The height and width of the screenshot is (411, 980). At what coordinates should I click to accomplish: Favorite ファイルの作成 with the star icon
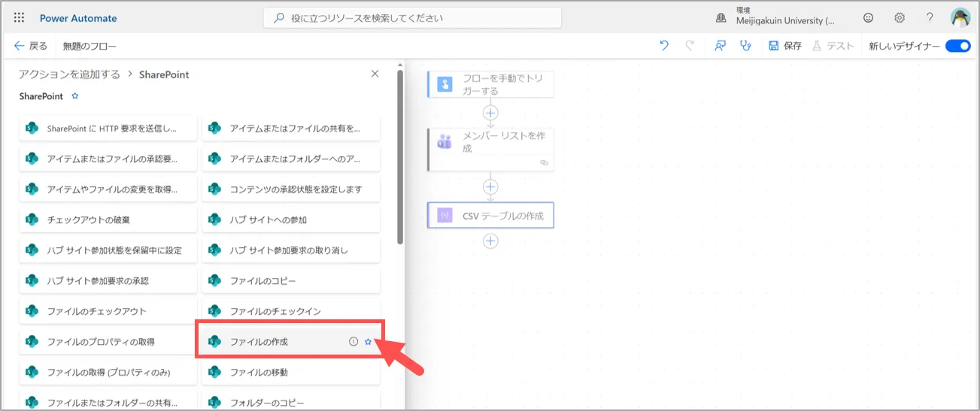(x=368, y=341)
